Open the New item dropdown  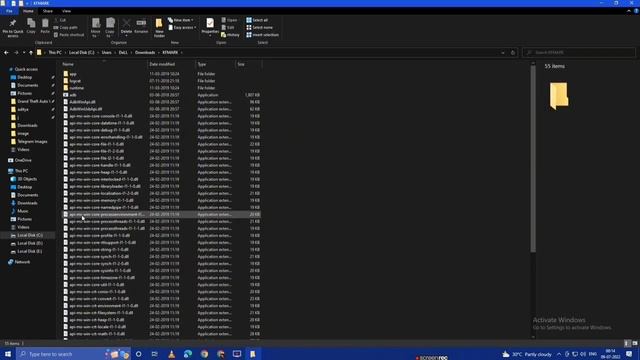(x=181, y=20)
